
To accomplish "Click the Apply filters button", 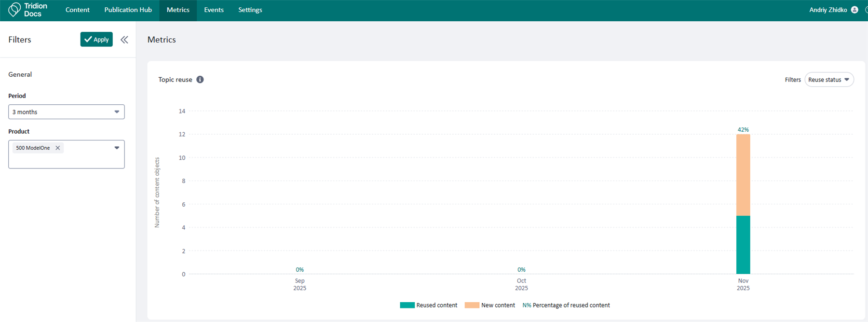I will (x=96, y=40).
